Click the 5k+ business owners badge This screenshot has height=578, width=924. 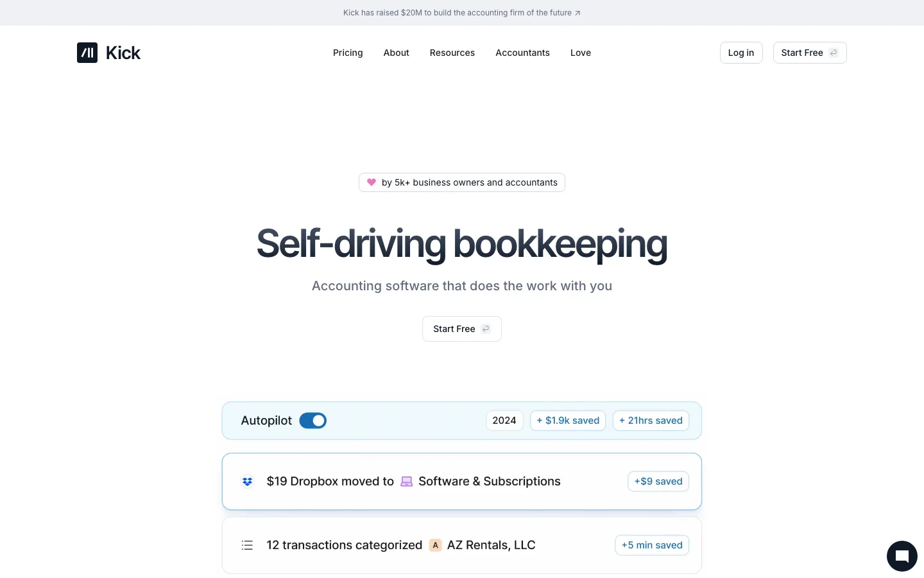point(462,182)
